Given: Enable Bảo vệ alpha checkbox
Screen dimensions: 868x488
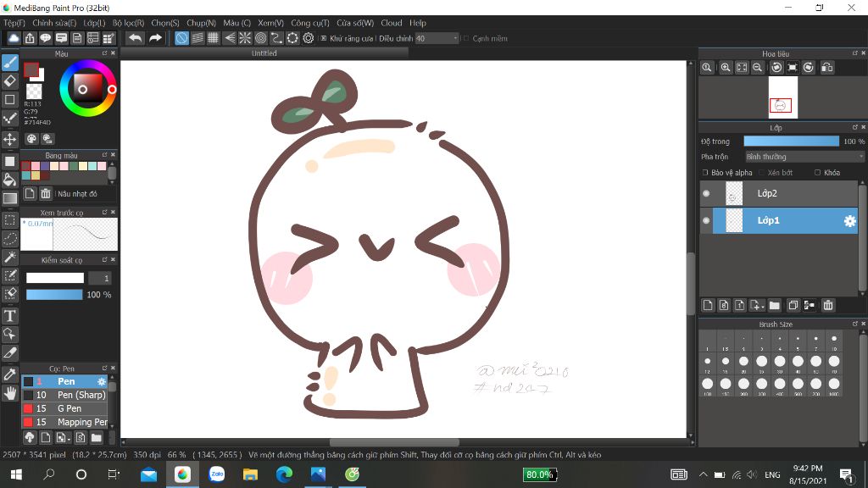Looking at the screenshot, I should point(705,173).
